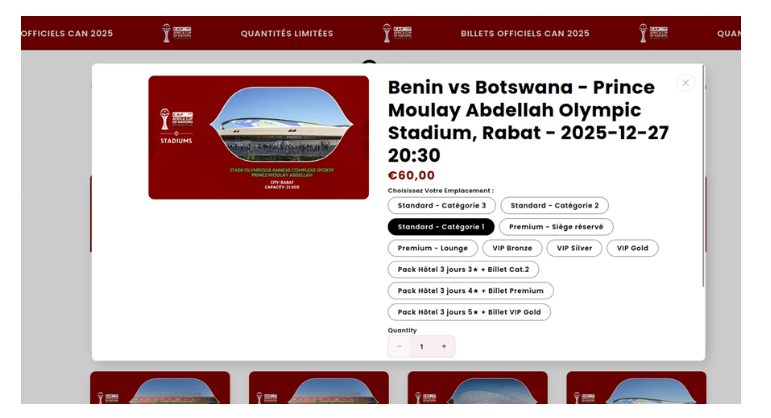
Task: Click the quantity number field
Action: coord(421,346)
